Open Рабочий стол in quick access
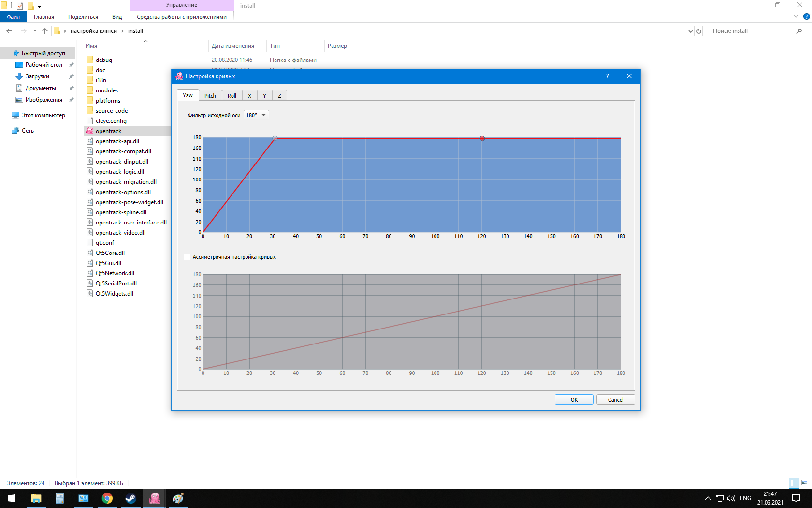Viewport: 812px width, 508px height. click(44, 65)
